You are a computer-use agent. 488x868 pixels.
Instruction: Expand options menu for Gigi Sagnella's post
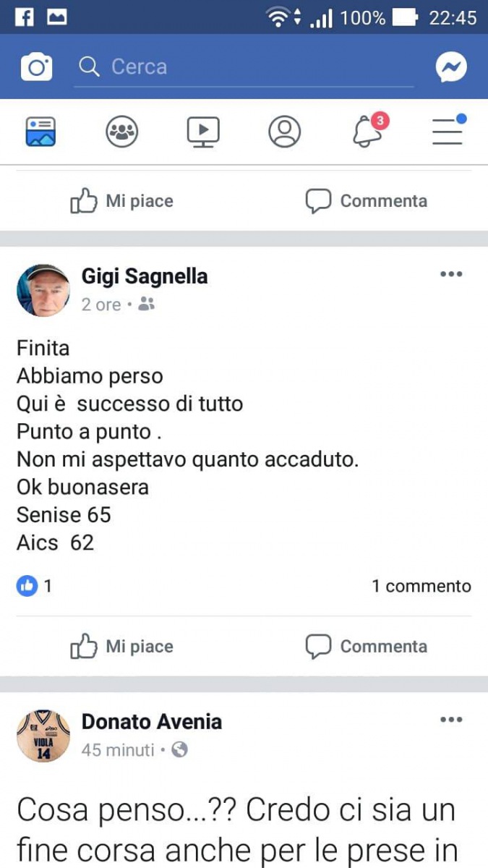coord(451,275)
